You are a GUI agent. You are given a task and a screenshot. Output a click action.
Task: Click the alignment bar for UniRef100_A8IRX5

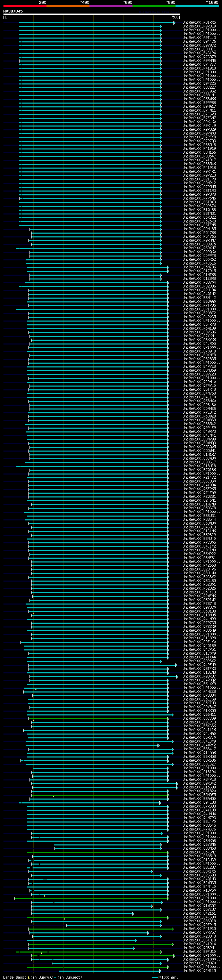pos(97,23)
